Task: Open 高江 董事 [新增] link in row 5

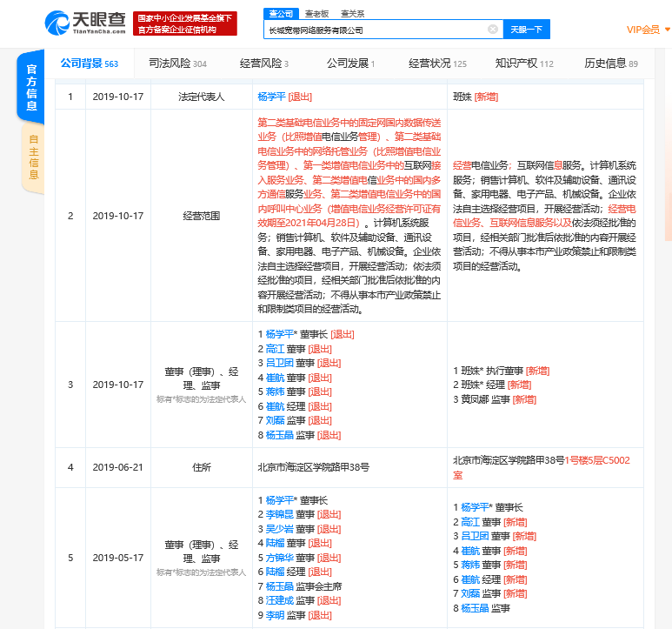Action: click(x=470, y=522)
